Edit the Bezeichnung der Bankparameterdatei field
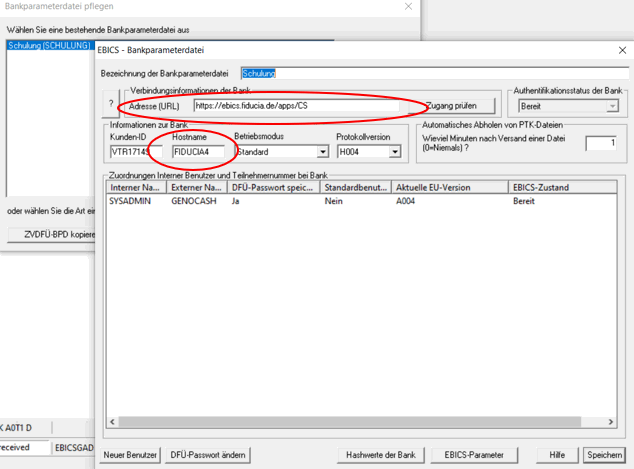The height and width of the screenshot is (469, 634). coord(435,73)
